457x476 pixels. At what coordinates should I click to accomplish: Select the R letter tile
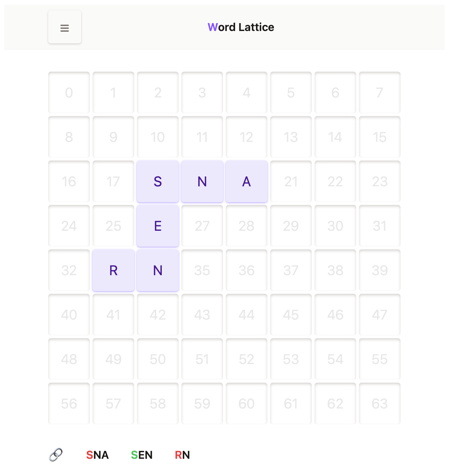pos(113,270)
